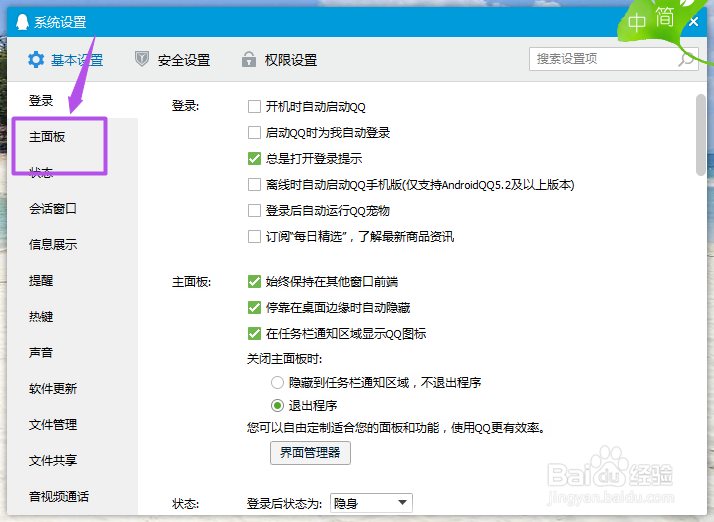Click the lock icon of 权限设置

pyautogui.click(x=249, y=59)
